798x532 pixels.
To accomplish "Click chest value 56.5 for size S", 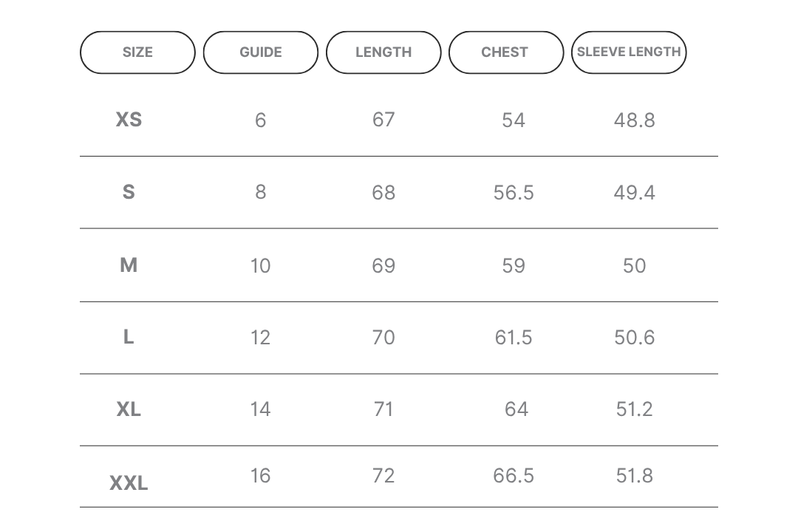I will (514, 193).
